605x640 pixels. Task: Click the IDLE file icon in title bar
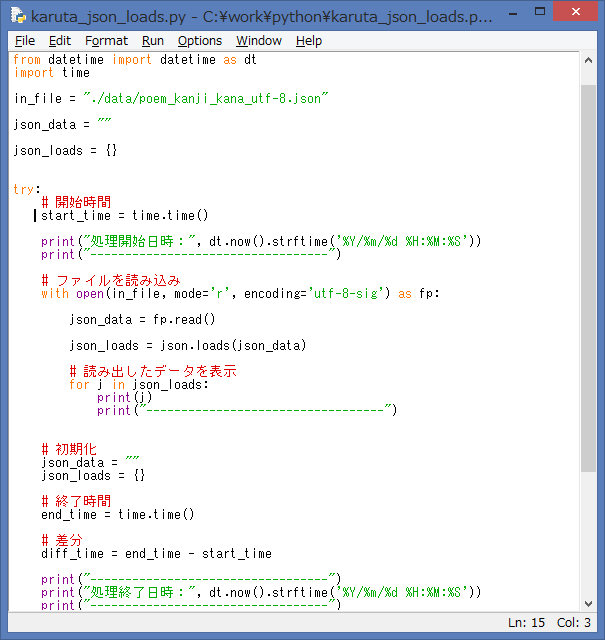point(16,16)
